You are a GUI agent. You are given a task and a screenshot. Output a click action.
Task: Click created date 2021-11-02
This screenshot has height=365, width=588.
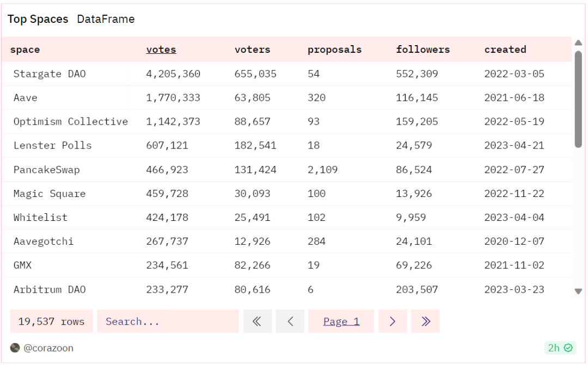514,265
